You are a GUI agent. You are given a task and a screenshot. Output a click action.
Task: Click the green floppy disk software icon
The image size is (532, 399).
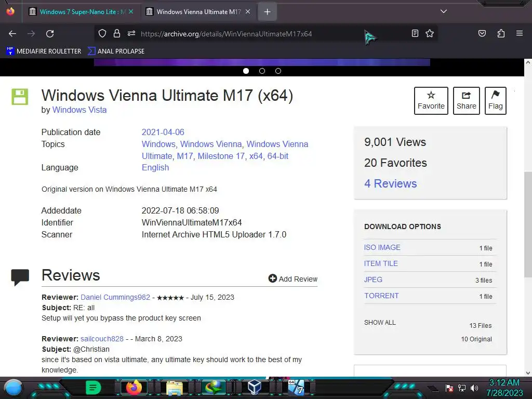tap(20, 97)
